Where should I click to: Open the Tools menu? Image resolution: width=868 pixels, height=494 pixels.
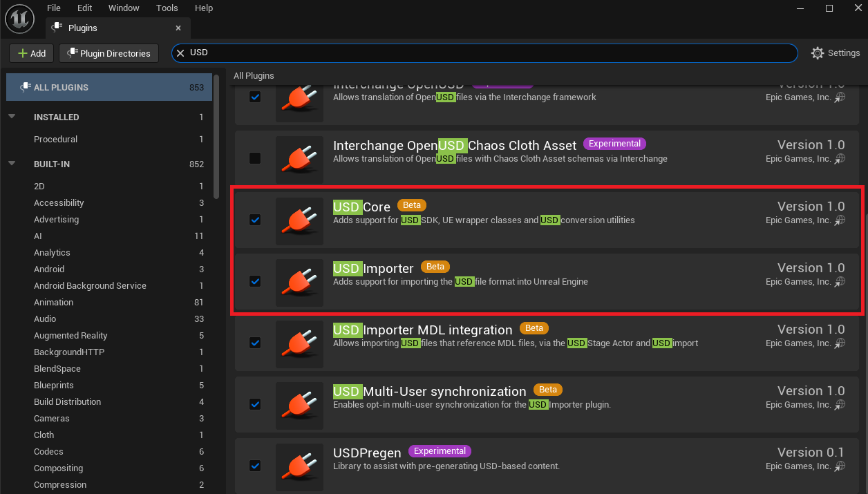coord(167,8)
